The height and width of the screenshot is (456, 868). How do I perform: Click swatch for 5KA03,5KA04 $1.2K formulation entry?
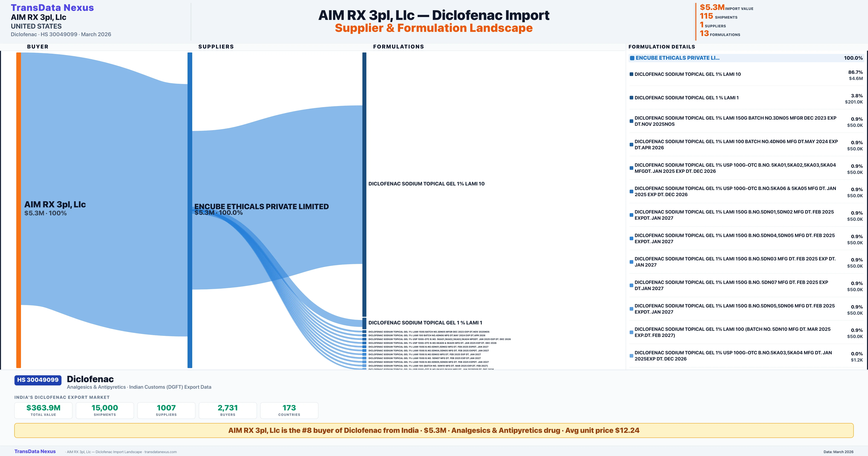631,356
